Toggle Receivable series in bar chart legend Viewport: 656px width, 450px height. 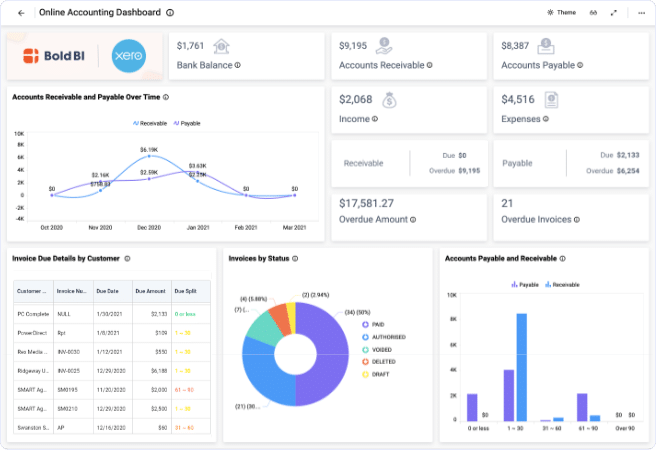pyautogui.click(x=562, y=285)
